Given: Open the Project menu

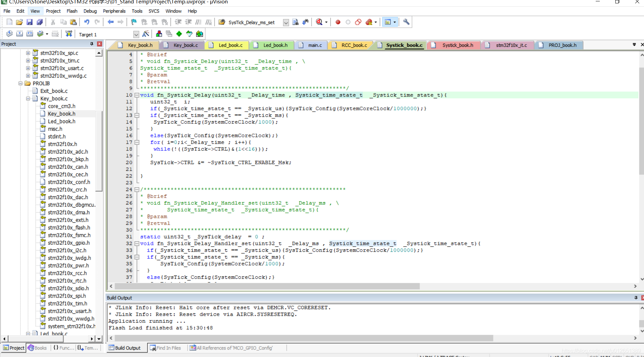Looking at the screenshot, I should tap(53, 11).
